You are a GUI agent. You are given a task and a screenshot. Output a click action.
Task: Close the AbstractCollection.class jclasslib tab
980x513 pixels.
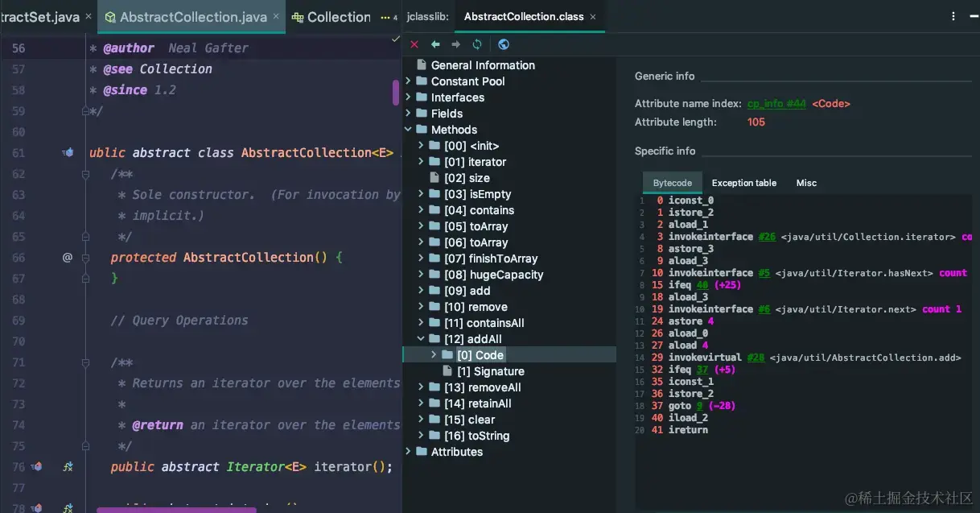point(593,16)
